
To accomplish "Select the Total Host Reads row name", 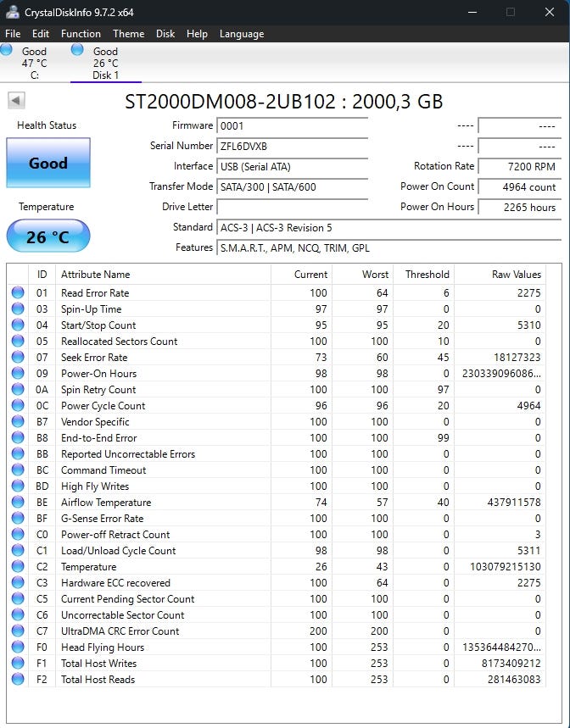I will pos(98,679).
